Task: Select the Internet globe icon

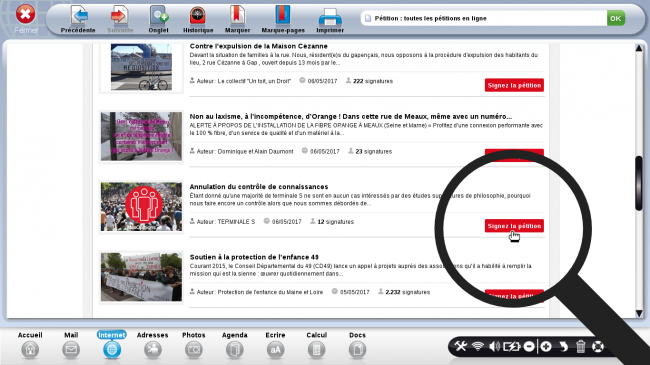Action: pyautogui.click(x=112, y=350)
